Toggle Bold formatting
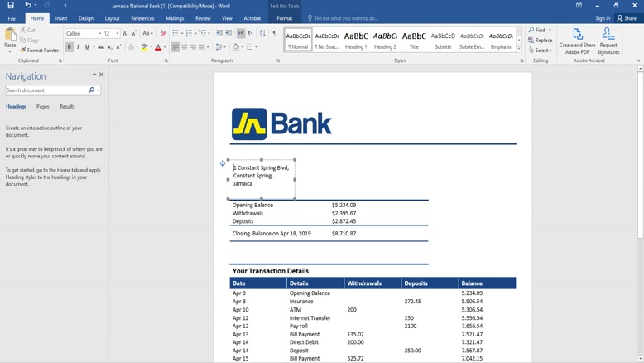The width and height of the screenshot is (644, 363). [x=69, y=47]
